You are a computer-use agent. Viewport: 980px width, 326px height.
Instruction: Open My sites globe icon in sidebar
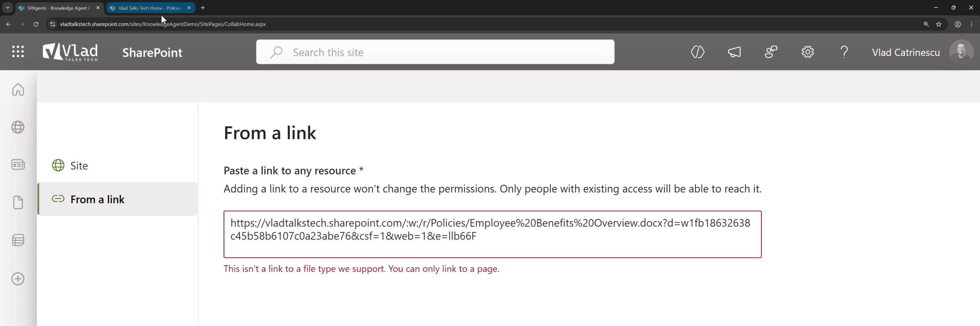(x=18, y=127)
